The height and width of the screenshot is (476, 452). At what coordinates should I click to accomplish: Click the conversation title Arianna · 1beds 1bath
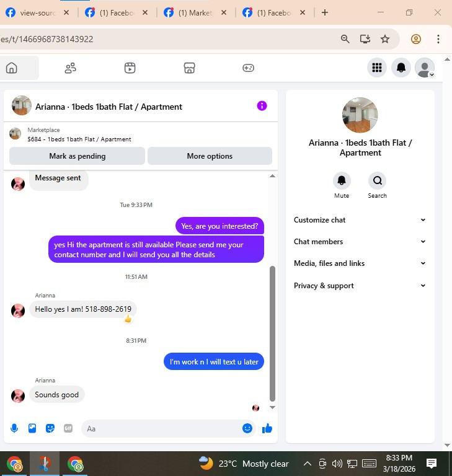pos(109,107)
